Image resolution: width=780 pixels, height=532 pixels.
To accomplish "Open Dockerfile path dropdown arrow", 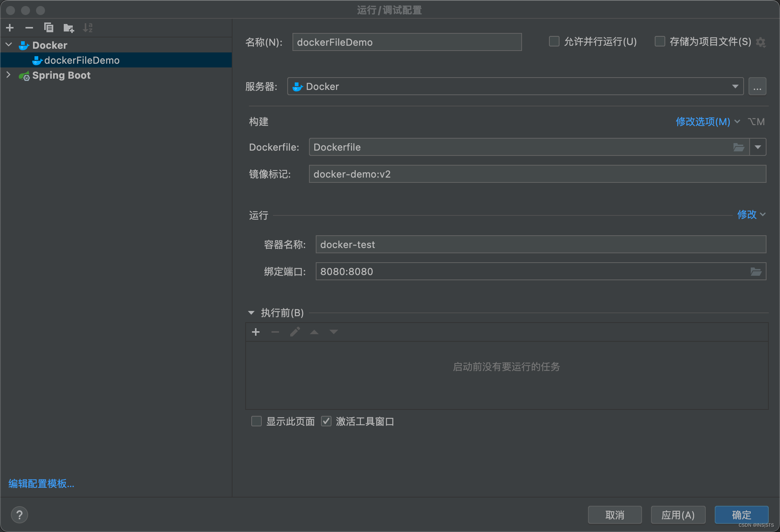I will (x=758, y=147).
